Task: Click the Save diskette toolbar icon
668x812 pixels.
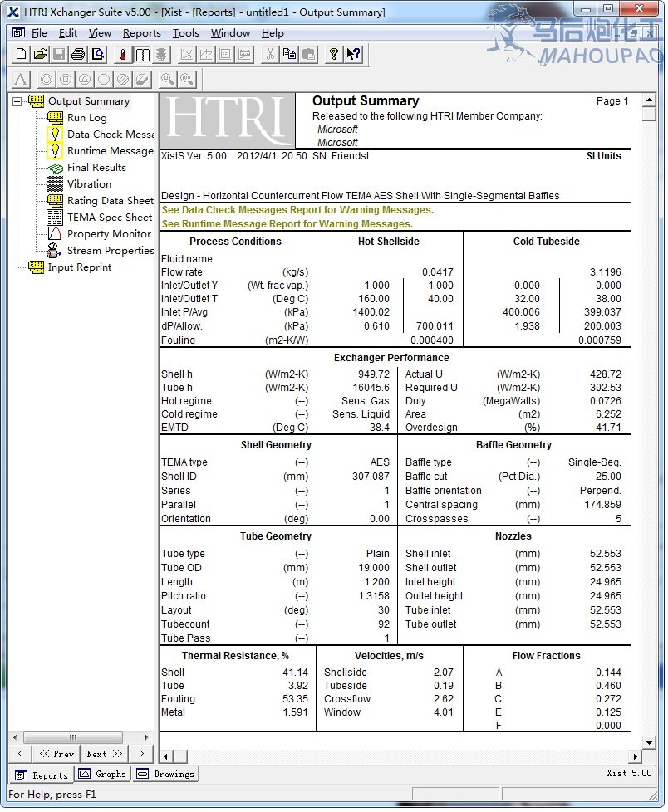Action: pyautogui.click(x=58, y=54)
